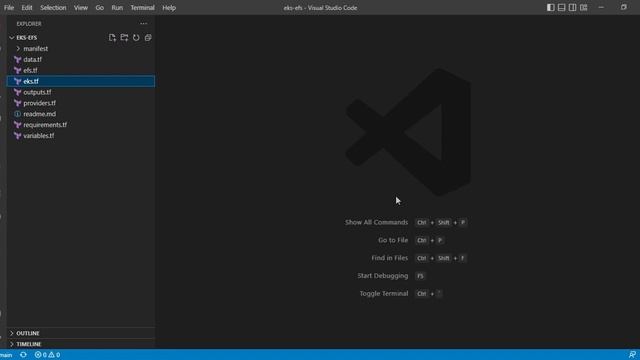Click the main branch indicator in status bar

click(x=6, y=355)
